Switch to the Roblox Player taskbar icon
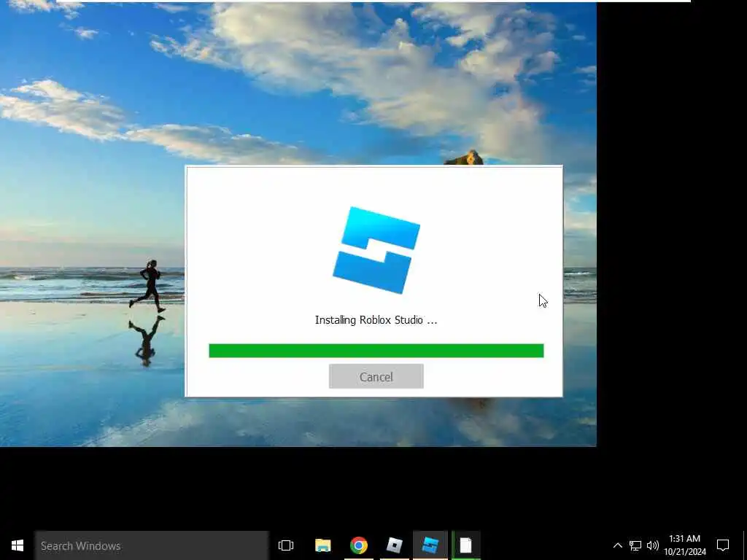 (x=395, y=545)
